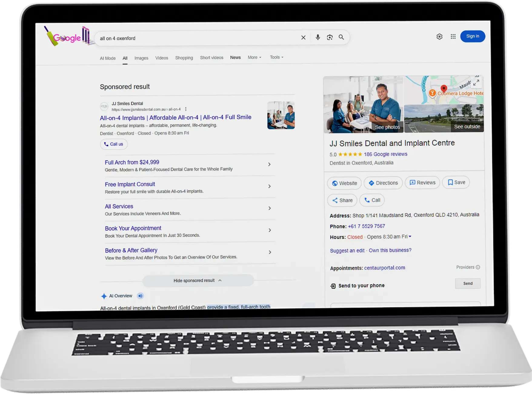Open the Tools dropdown
This screenshot has width=532, height=394.
(x=276, y=57)
